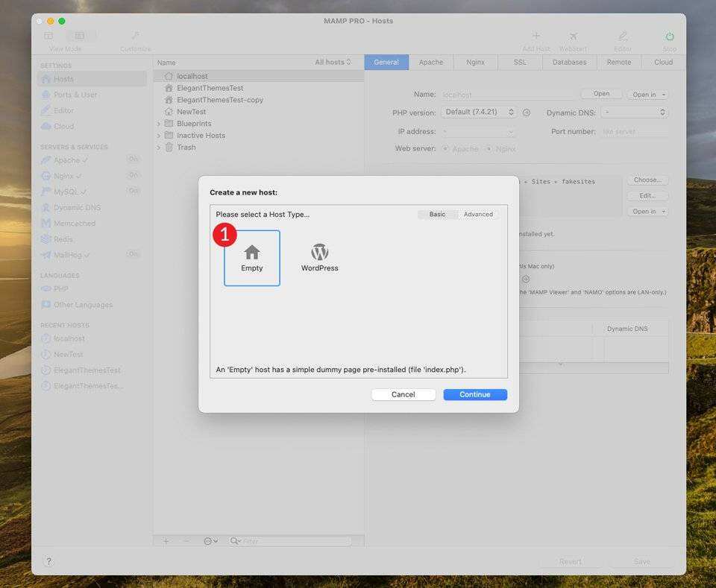The width and height of the screenshot is (716, 588).
Task: Choose the WordPress host type icon
Action: click(x=319, y=257)
